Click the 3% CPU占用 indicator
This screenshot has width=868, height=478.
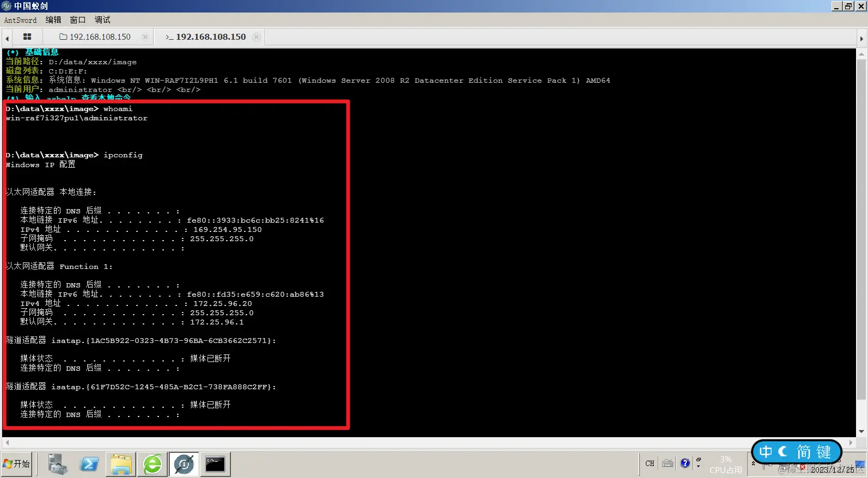pyautogui.click(x=726, y=464)
